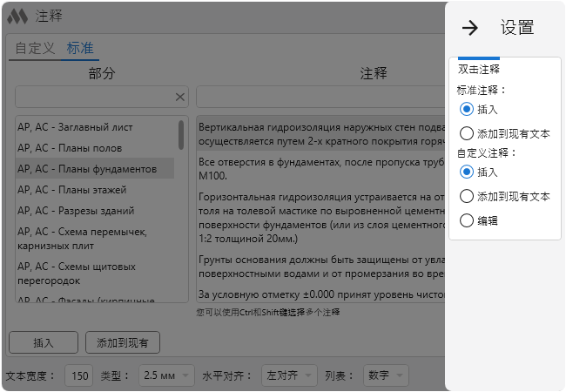Select 添加到现有文本 under 自定义注释
Image resolution: width=566 pixels, height=392 pixels.
pos(467,197)
